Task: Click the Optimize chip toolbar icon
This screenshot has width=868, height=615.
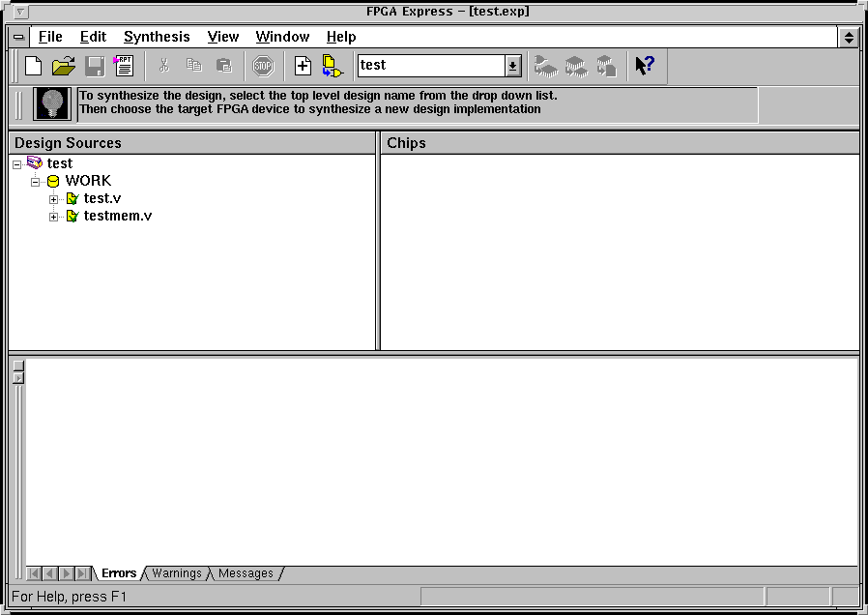Action: click(x=576, y=66)
